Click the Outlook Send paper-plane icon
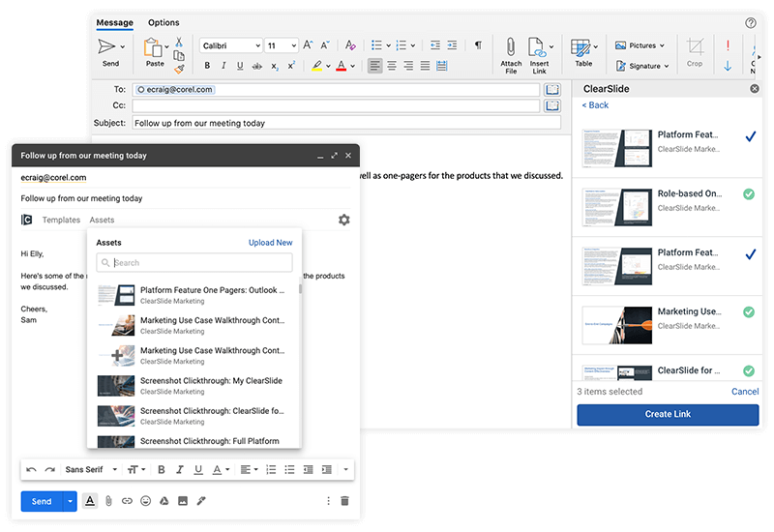This screenshot has width=774, height=532. pyautogui.click(x=106, y=46)
